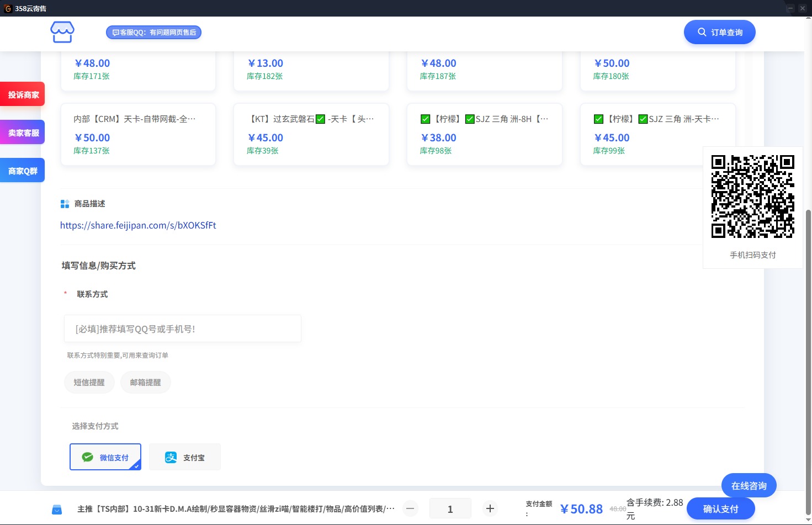Open the 投诉商家 side tab
Viewport: 812px width, 525px height.
(x=23, y=94)
